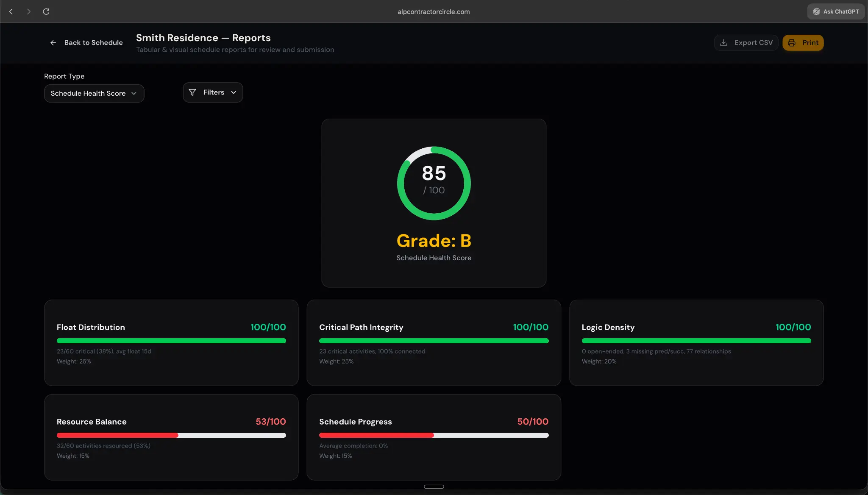The height and width of the screenshot is (495, 868).
Task: Click the Logic Density progress bar
Action: pos(696,341)
